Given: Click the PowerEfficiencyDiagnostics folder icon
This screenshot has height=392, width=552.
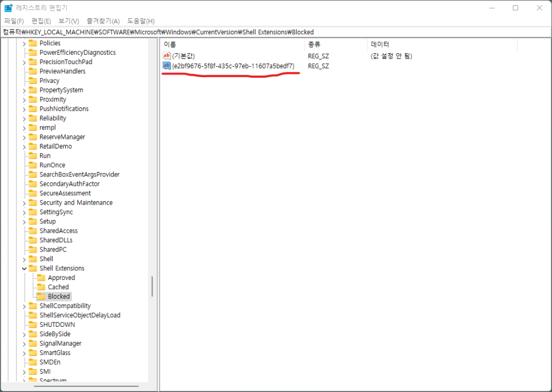Looking at the screenshot, I should [x=33, y=53].
